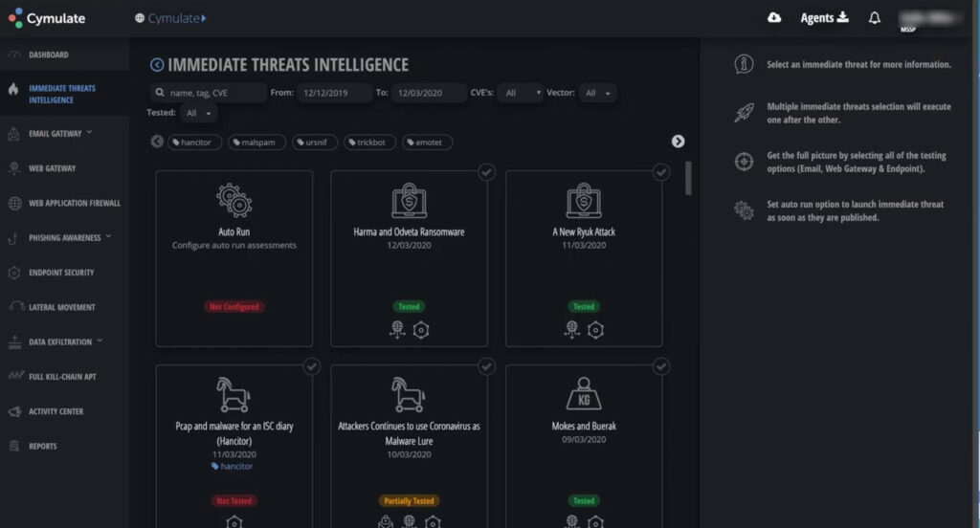980x528 pixels.
Task: Open the CVE's dropdown
Action: pos(520,93)
